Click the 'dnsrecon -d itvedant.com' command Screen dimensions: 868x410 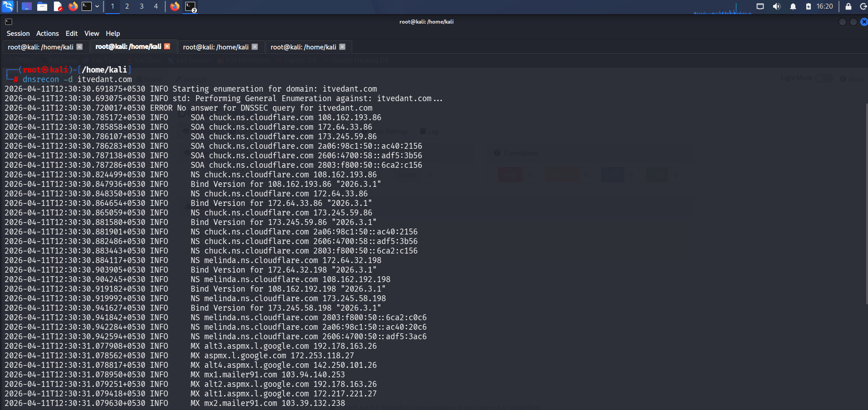pyautogui.click(x=77, y=79)
